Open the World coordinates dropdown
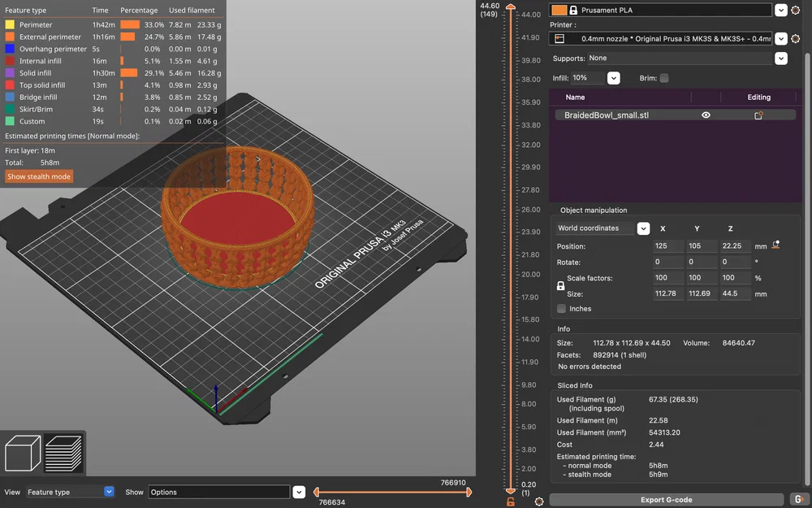The image size is (812, 508). tap(643, 228)
